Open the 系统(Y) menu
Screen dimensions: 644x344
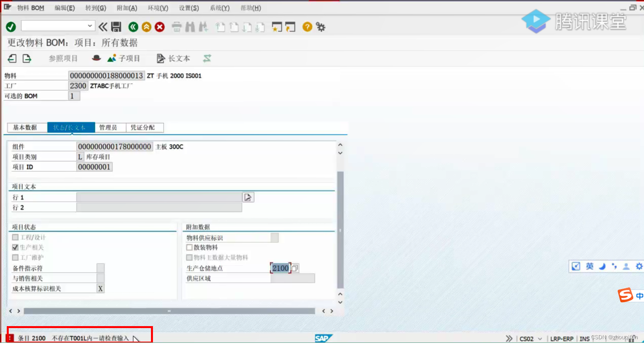pos(220,8)
